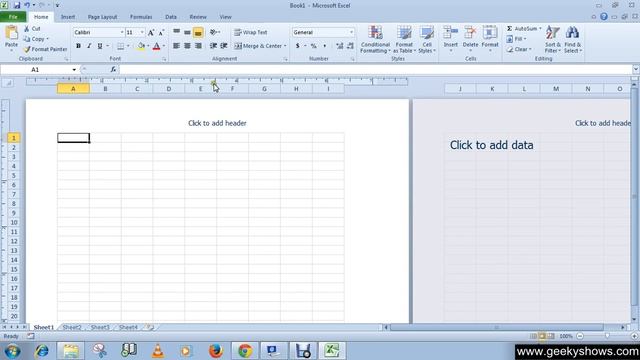640x360 pixels.
Task: Open Format as Table gallery
Action: tap(404, 39)
